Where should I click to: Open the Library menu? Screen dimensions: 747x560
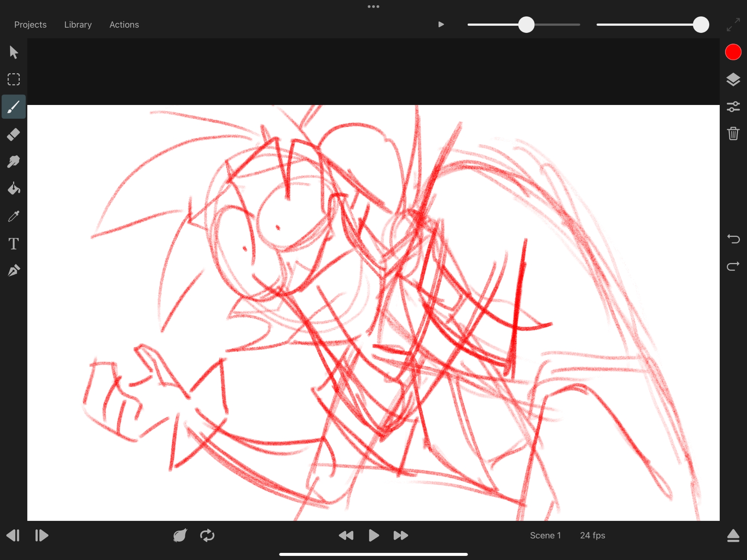click(x=78, y=25)
